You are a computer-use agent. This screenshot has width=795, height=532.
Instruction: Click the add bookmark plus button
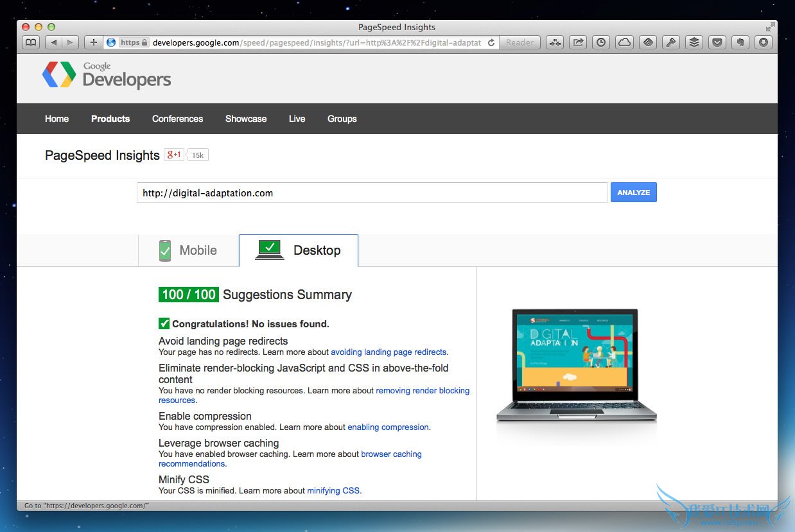[94, 42]
